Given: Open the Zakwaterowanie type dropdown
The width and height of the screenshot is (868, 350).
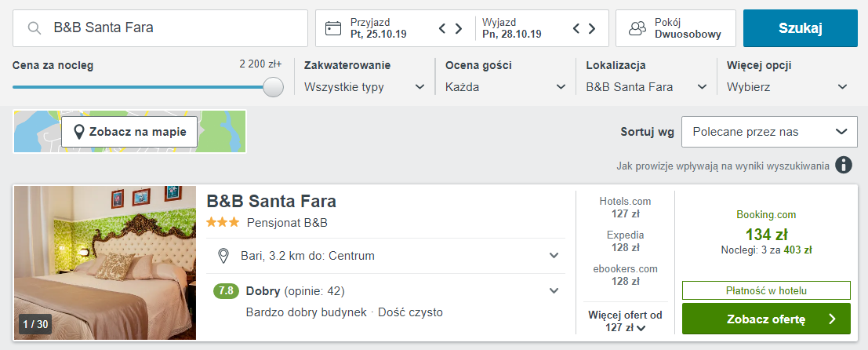Looking at the screenshot, I should 365,87.
